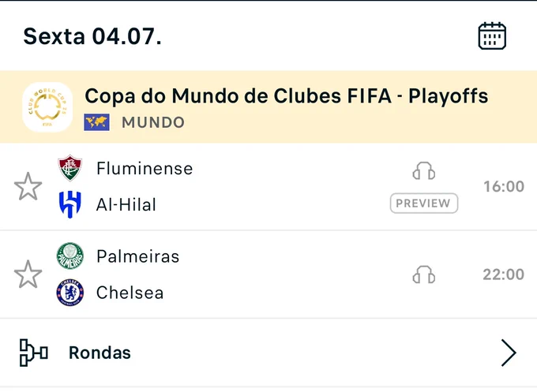Tap the Al-Hilal club logo
Viewport: 537px width, 392px height.
pos(69,204)
